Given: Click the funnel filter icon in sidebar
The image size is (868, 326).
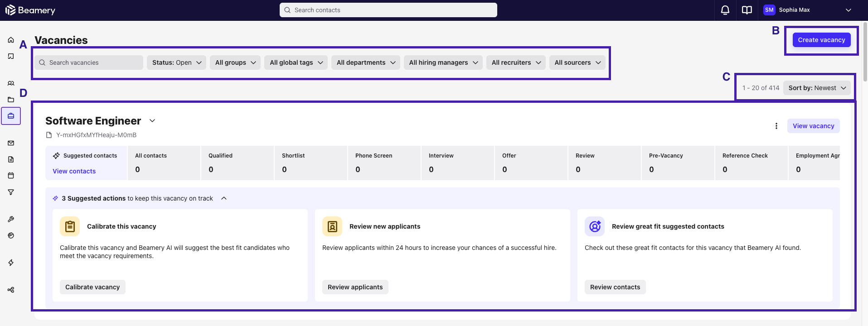Looking at the screenshot, I should click(x=11, y=192).
